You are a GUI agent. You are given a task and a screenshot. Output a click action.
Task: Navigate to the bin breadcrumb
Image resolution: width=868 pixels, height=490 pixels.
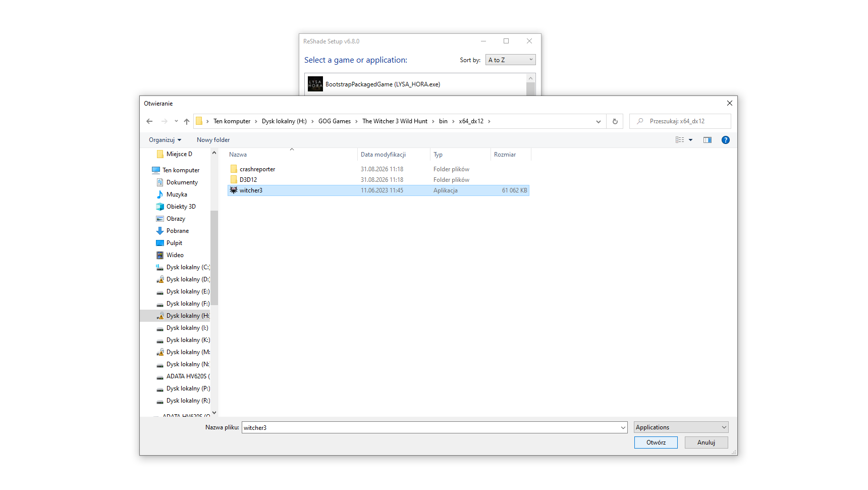(443, 121)
